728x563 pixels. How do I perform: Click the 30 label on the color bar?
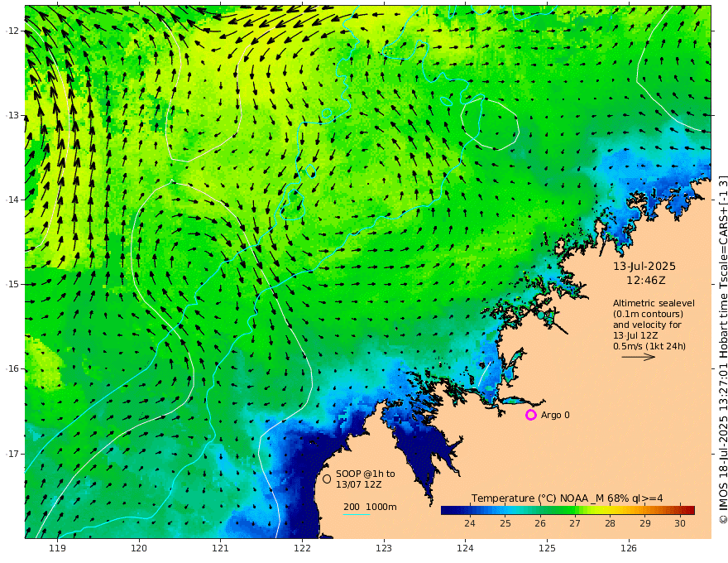(680, 523)
